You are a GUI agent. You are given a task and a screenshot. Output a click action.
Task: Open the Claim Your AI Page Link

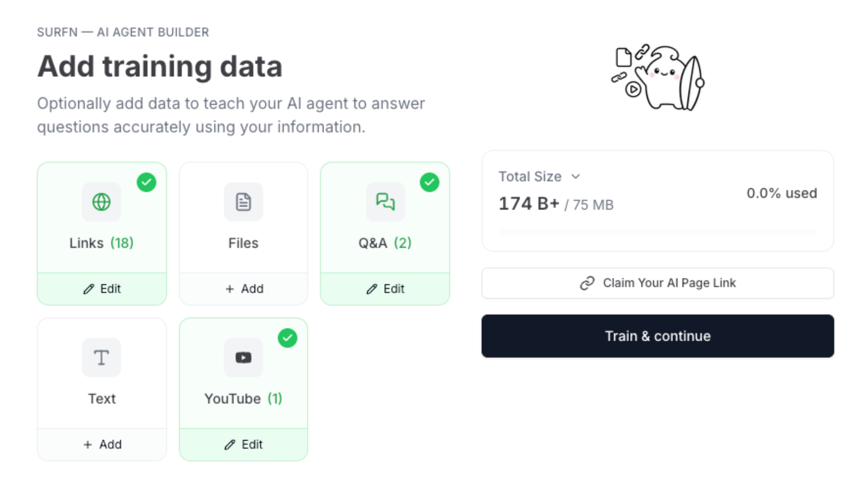pyautogui.click(x=658, y=283)
